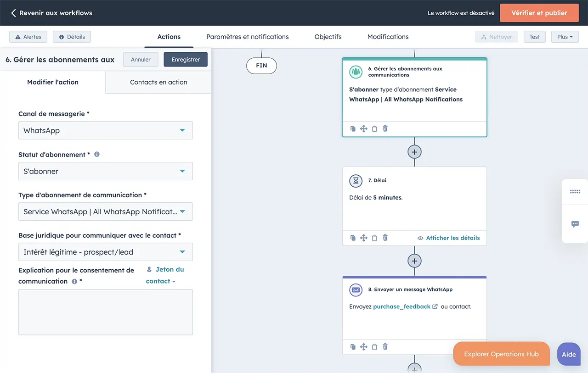This screenshot has width=588, height=373.
Task: Click the Vérifier et publier button
Action: [539, 13]
